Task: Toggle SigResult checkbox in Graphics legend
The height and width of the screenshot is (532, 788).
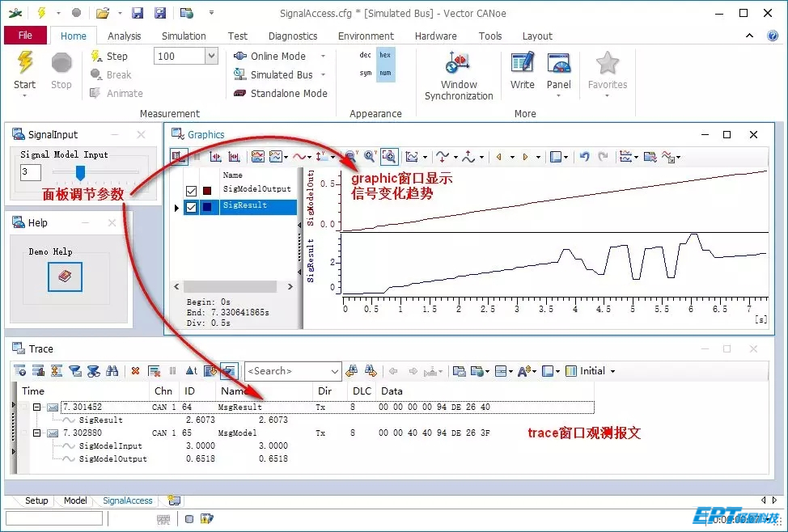Action: [x=191, y=207]
